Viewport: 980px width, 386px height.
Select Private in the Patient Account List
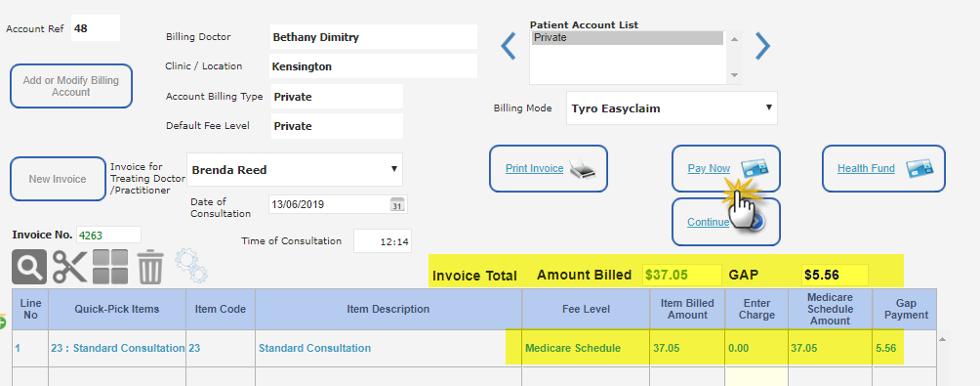tap(628, 37)
